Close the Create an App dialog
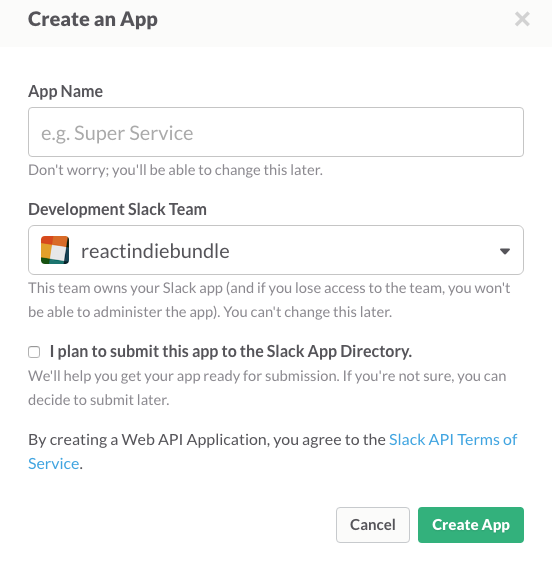Image resolution: width=552 pixels, height=568 pixels. 522,19
